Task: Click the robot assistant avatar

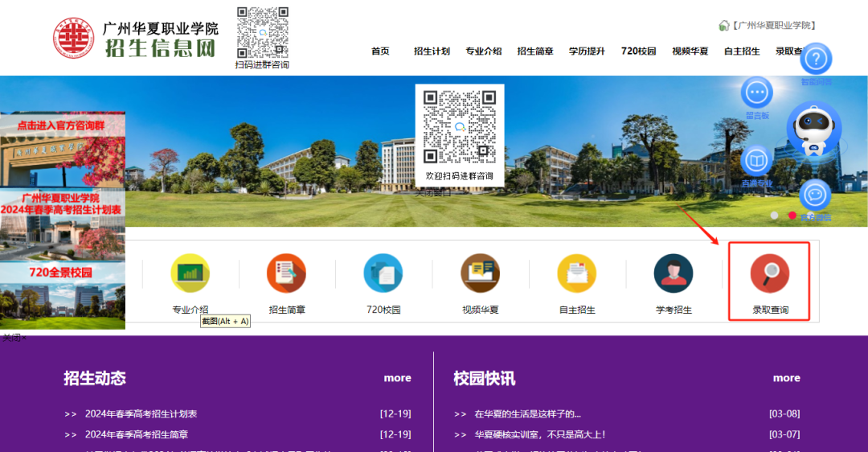Action: click(814, 130)
